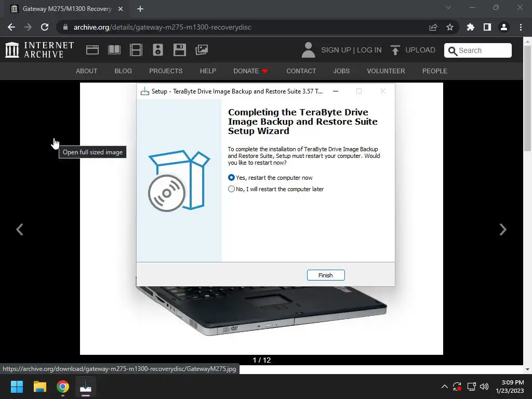The width and height of the screenshot is (532, 399).
Task: View site info via padlock icon
Action: coord(65,27)
